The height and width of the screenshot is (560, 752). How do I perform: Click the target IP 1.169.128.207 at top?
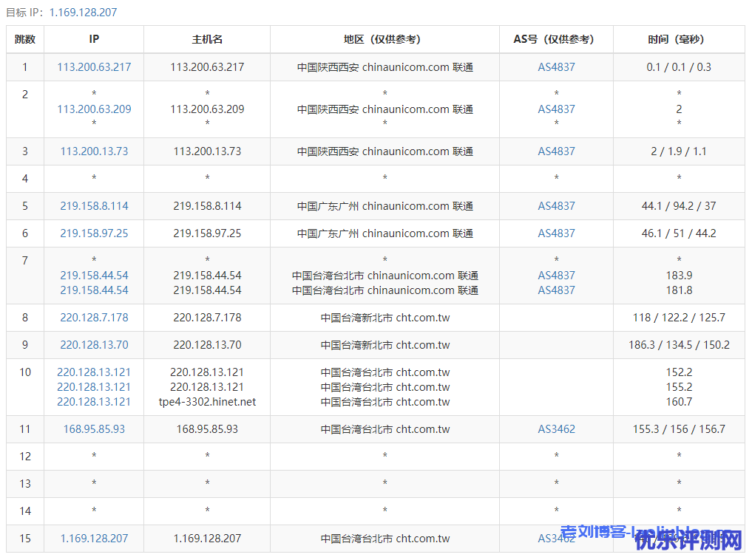tap(83, 13)
